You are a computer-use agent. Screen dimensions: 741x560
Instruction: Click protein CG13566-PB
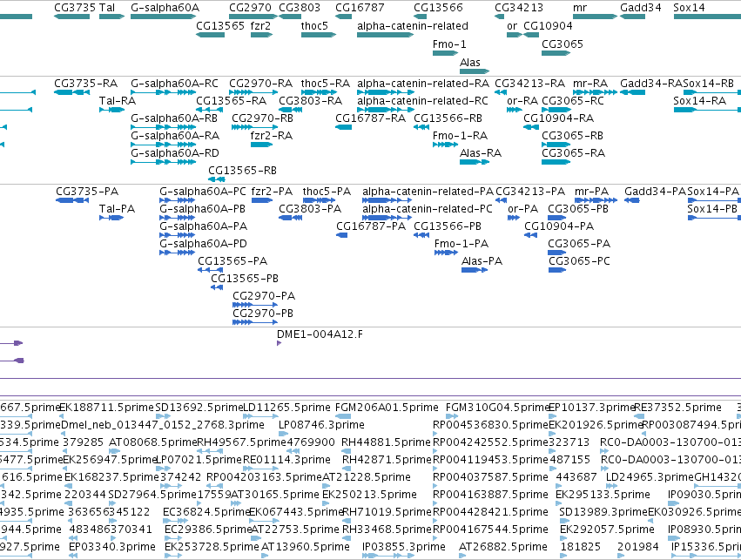point(447,226)
